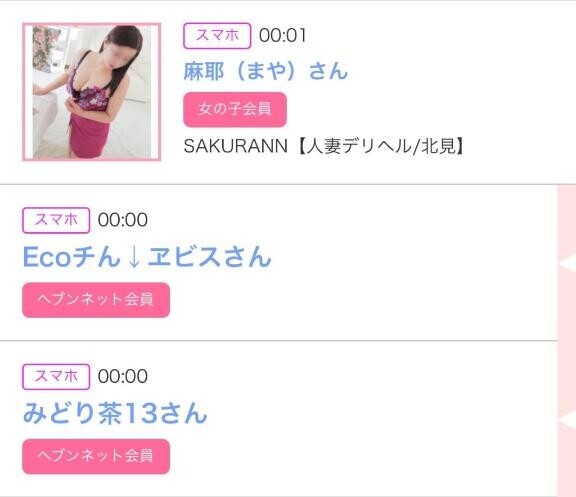Screen dimensions: 576x497
Task: Open the Ecoチン↓ヱビスさん profile link
Action: (147, 256)
